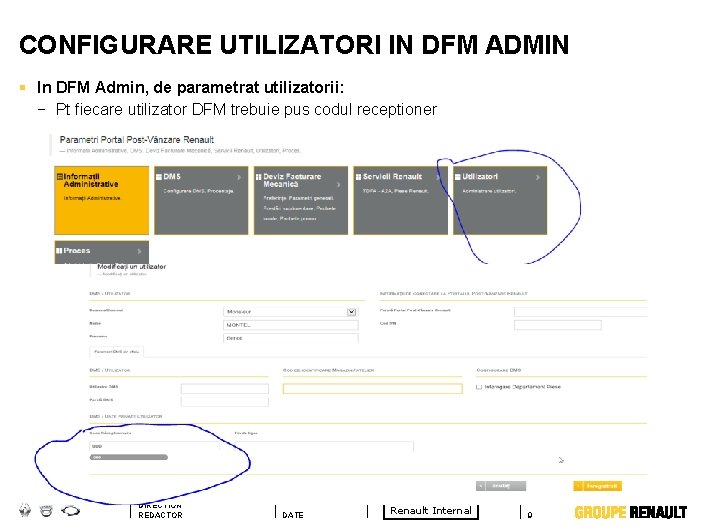Click the Utilizatori tile arrow chevron
The image size is (706, 529).
pos(538,177)
